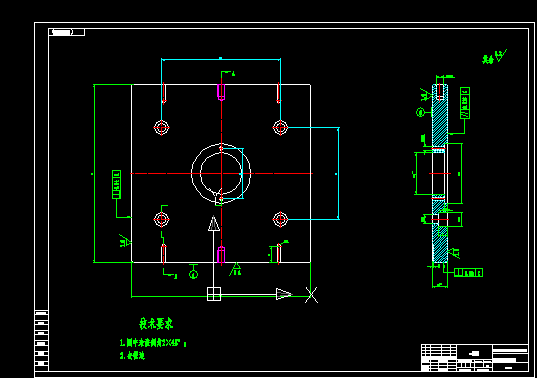This screenshot has width=537, height=378.
Task: Select the vertical tolerance frame right of section view
Action: tap(465, 103)
